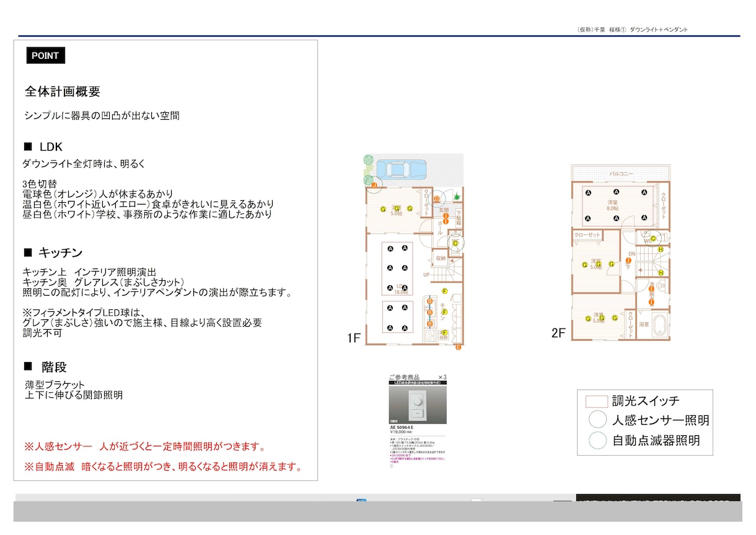The width and height of the screenshot is (756, 535).
Task: Click the シンプルに器具の凹凸が出ない空間 line
Action: tap(102, 115)
